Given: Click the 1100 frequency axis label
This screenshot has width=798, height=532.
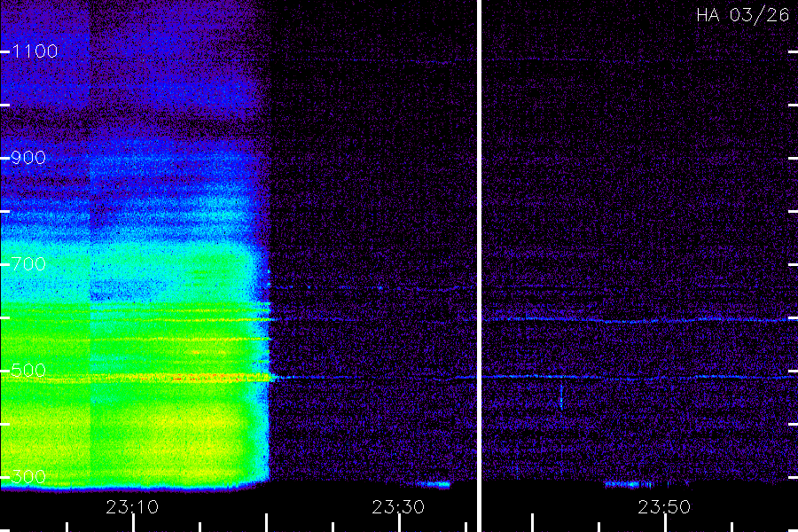Looking at the screenshot, I should 35,51.
